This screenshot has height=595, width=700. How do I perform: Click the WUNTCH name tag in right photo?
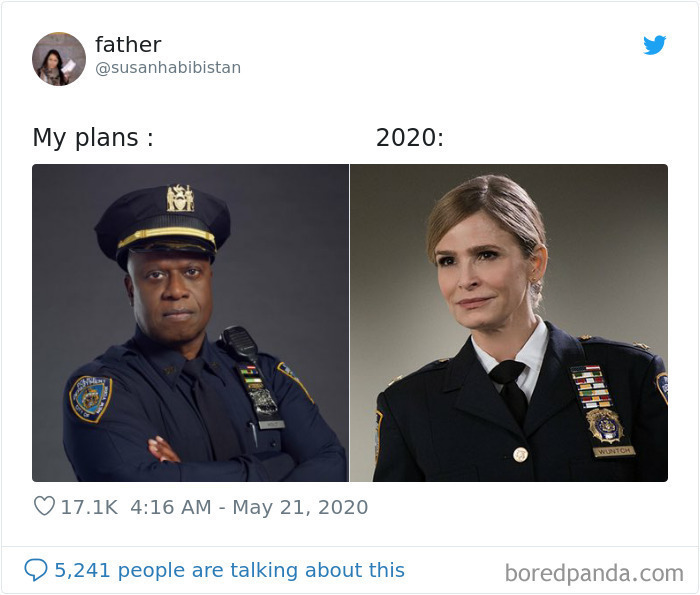(x=614, y=451)
